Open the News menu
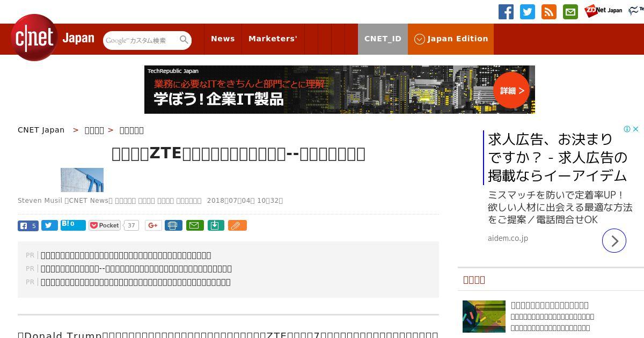Viewport: 644px width, 338px height. [223, 39]
